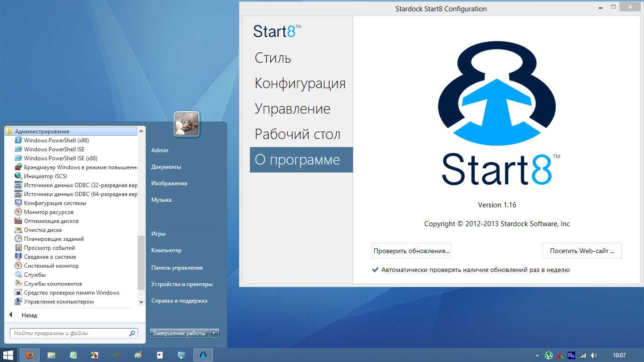Open Монитор ресурсов
644x362 pixels.
pyautogui.click(x=44, y=212)
